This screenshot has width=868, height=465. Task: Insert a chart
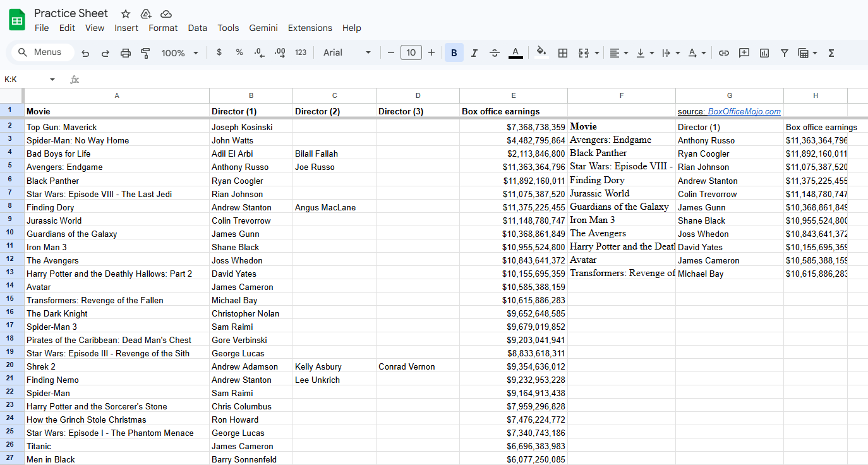tap(764, 52)
